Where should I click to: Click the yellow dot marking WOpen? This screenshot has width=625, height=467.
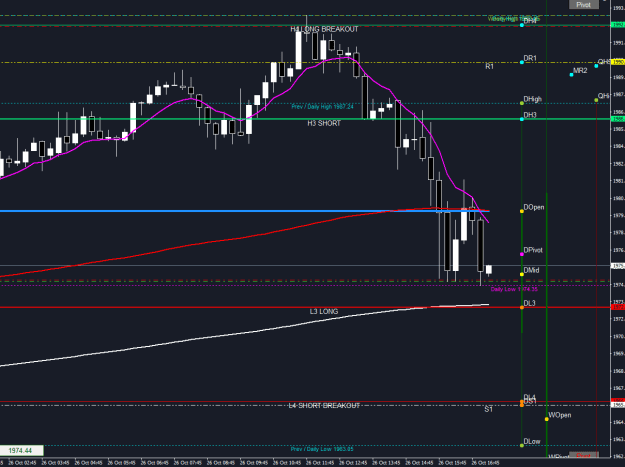546,419
